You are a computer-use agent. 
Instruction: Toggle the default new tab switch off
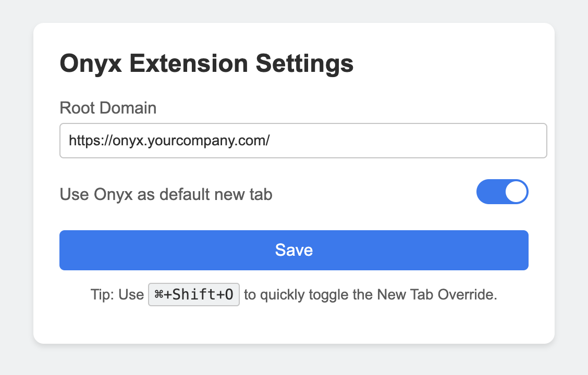(502, 192)
